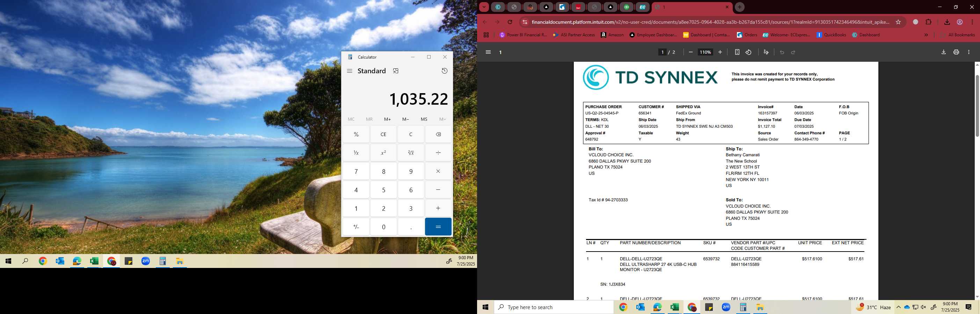Click the 110% zoom level field
This screenshot has height=314, width=980.
pyautogui.click(x=705, y=52)
